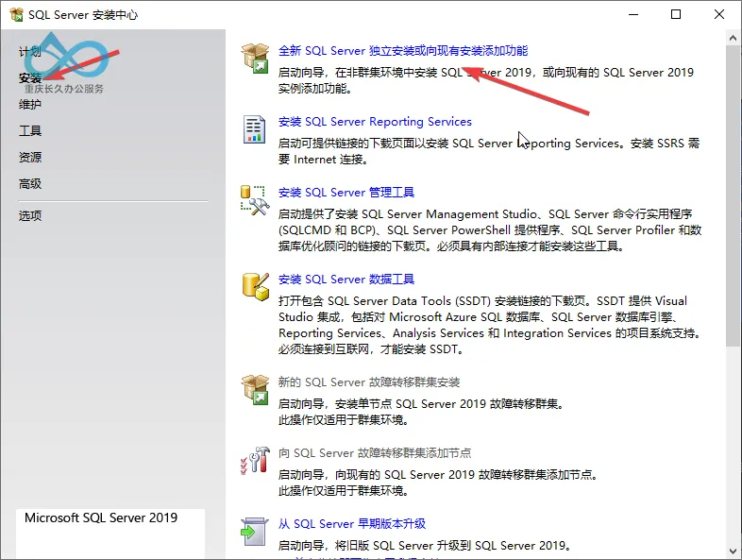The width and height of the screenshot is (742, 560).
Task: Click the SQL Server title bar app icon
Action: pyautogui.click(x=17, y=15)
